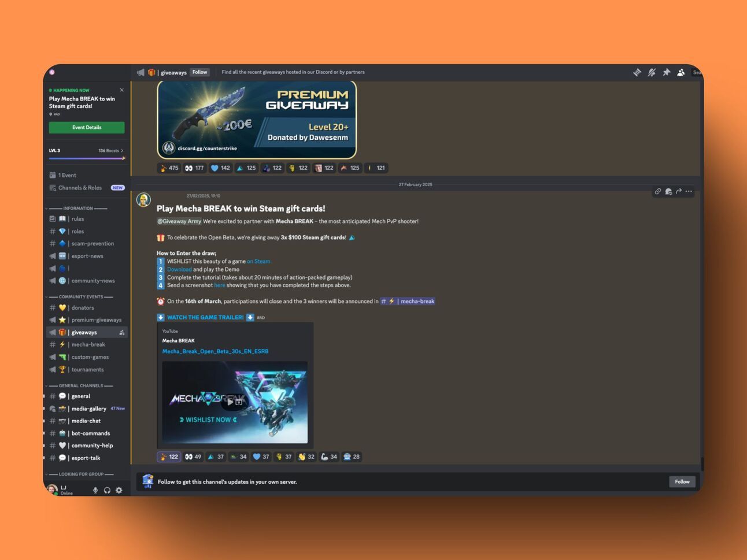
Task: Open the esport-news announcement channel
Action: (87, 256)
